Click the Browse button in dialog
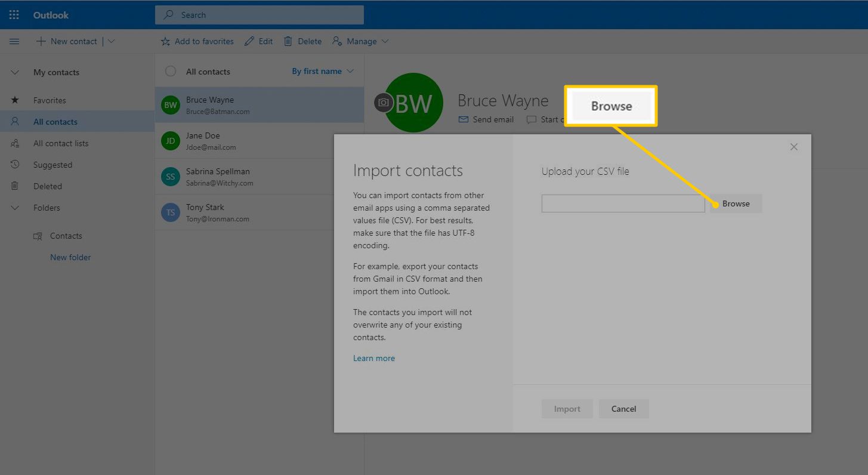Viewport: 868px width, 475px height. click(736, 203)
